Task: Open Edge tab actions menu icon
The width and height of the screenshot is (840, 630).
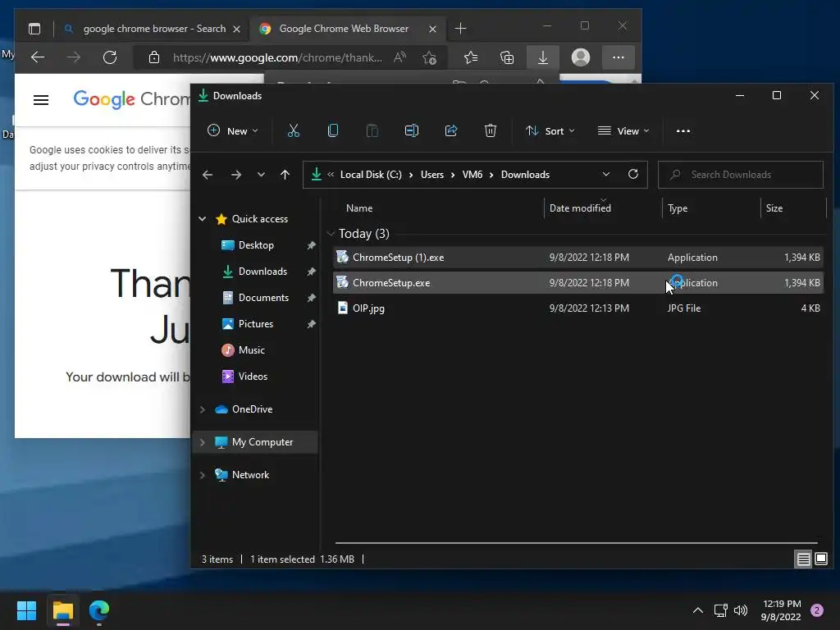Action: click(x=34, y=29)
